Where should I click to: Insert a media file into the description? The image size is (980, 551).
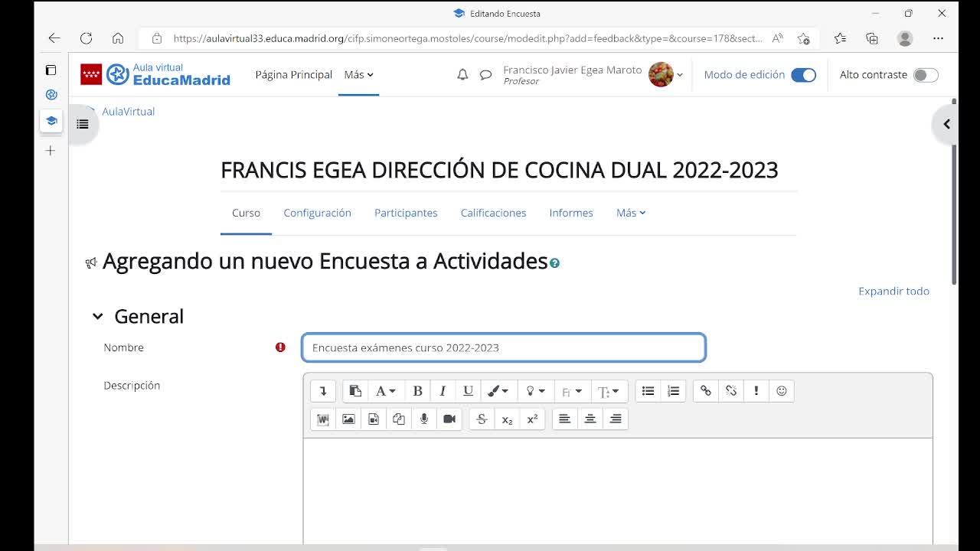coord(374,419)
